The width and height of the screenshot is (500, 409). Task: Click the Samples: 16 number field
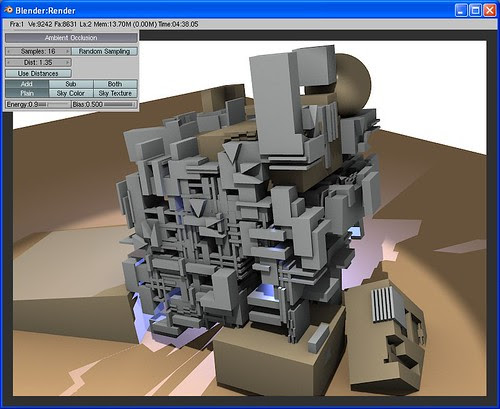[x=38, y=51]
